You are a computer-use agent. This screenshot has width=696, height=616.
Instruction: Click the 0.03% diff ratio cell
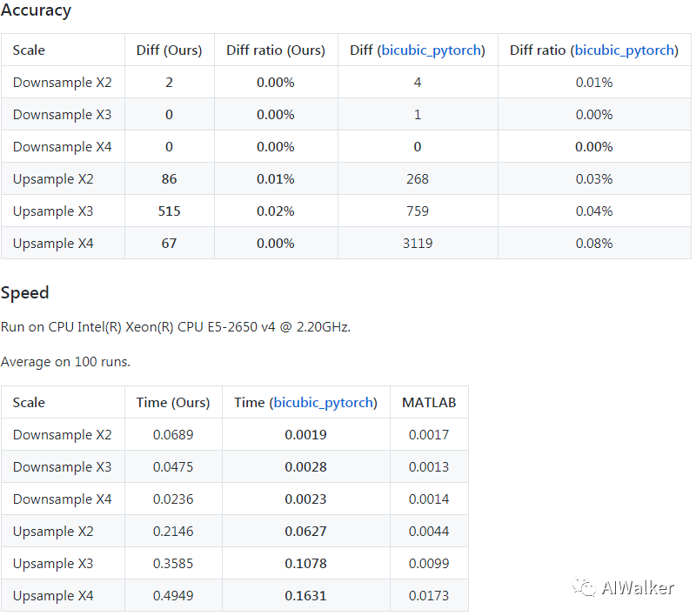pyautogui.click(x=594, y=179)
